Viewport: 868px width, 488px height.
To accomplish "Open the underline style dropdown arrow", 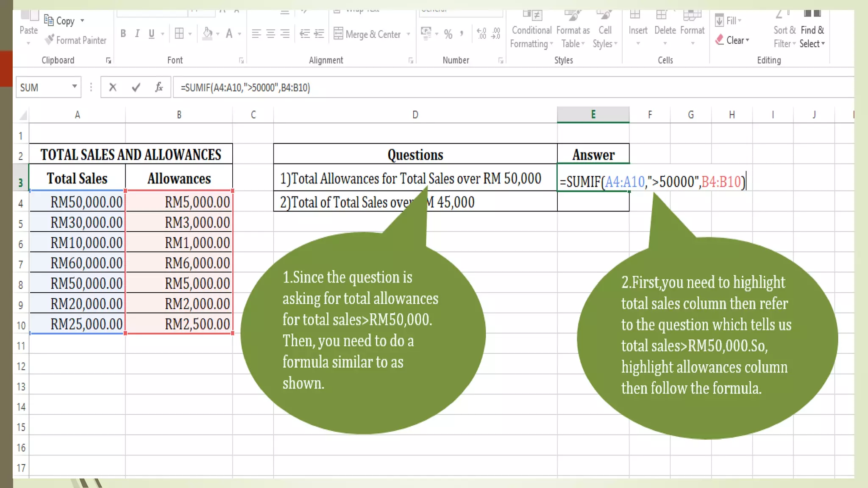I will pos(163,34).
